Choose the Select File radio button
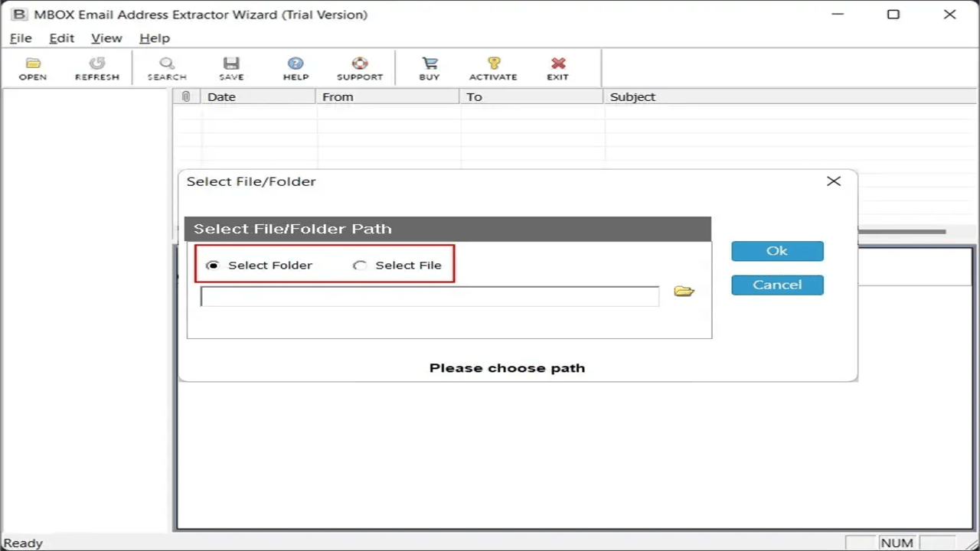Viewport: 980px width, 551px height. (x=359, y=266)
